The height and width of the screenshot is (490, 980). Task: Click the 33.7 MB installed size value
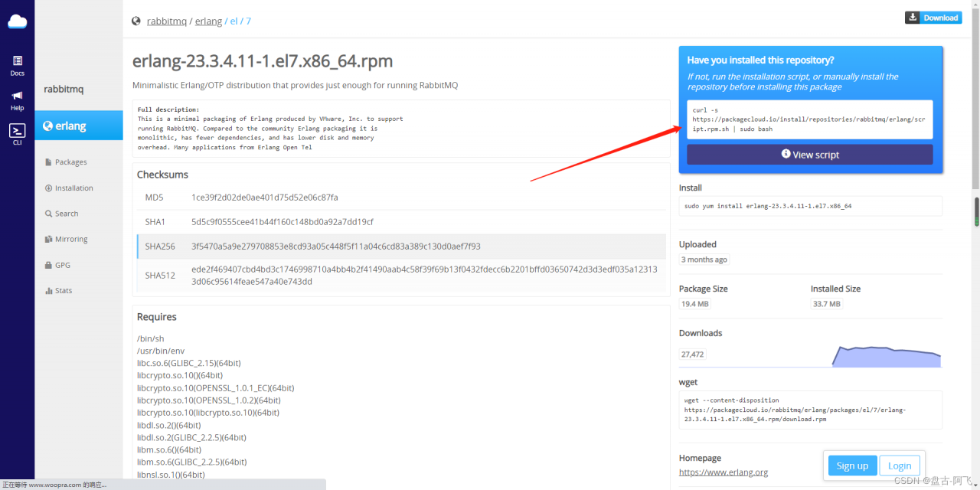827,304
